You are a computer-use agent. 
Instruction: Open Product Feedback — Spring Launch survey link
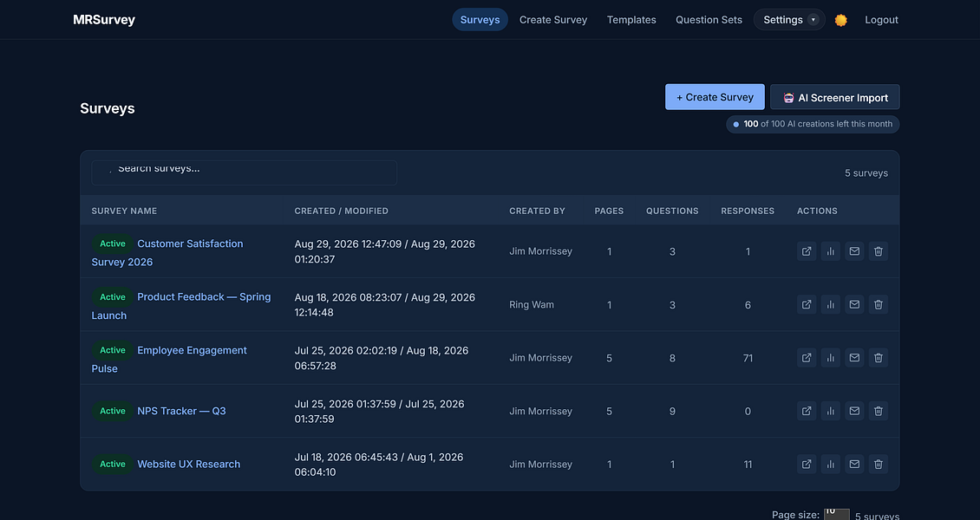[x=181, y=306]
